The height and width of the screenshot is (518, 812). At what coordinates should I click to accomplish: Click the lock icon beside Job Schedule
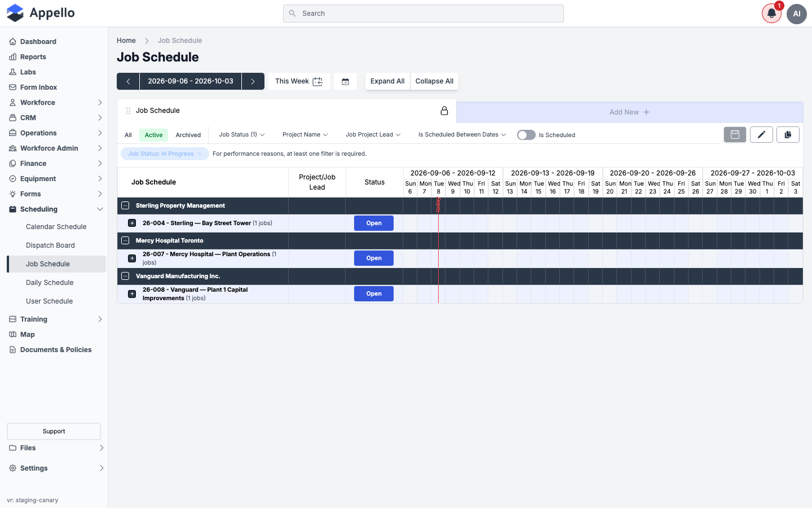(x=444, y=111)
